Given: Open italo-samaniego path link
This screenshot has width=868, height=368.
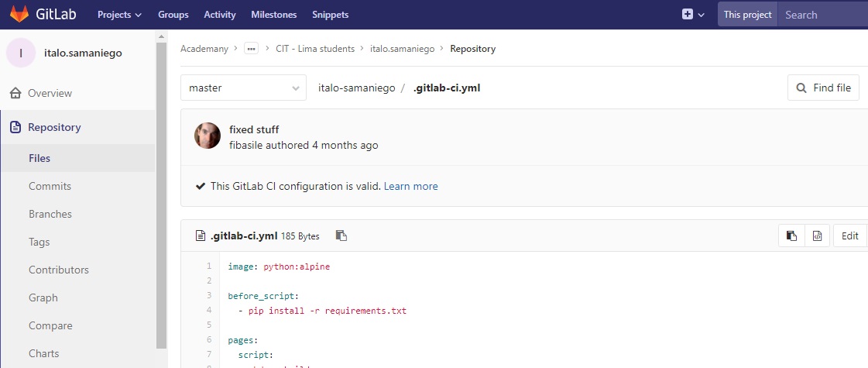Looking at the screenshot, I should point(356,88).
